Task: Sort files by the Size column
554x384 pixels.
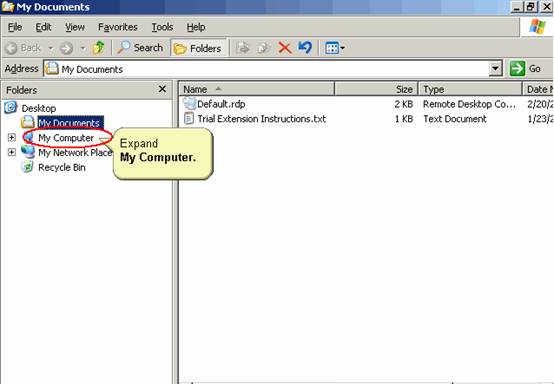Action: pos(376,89)
